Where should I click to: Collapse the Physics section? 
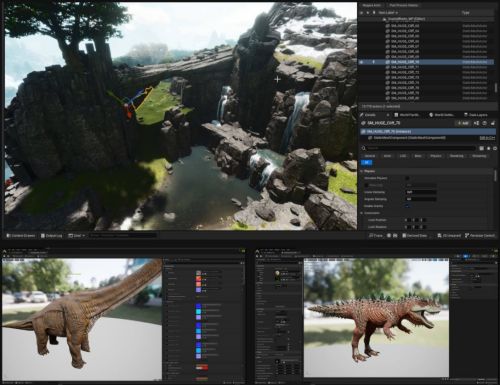coord(362,171)
